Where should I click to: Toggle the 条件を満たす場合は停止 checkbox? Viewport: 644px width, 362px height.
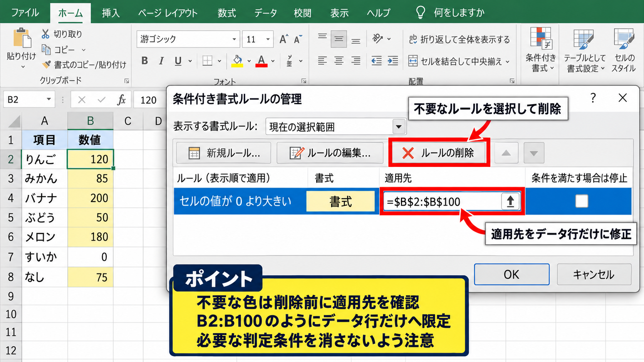pos(581,201)
